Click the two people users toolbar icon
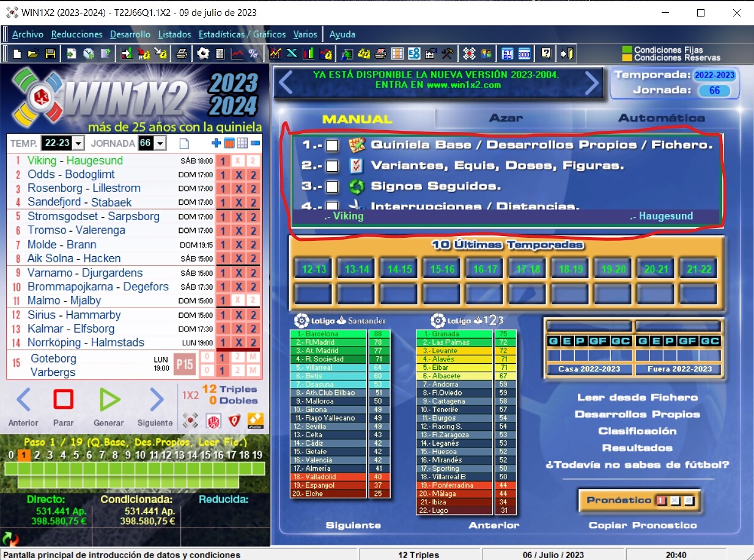Viewport: 754px width, 560px height. (486, 54)
